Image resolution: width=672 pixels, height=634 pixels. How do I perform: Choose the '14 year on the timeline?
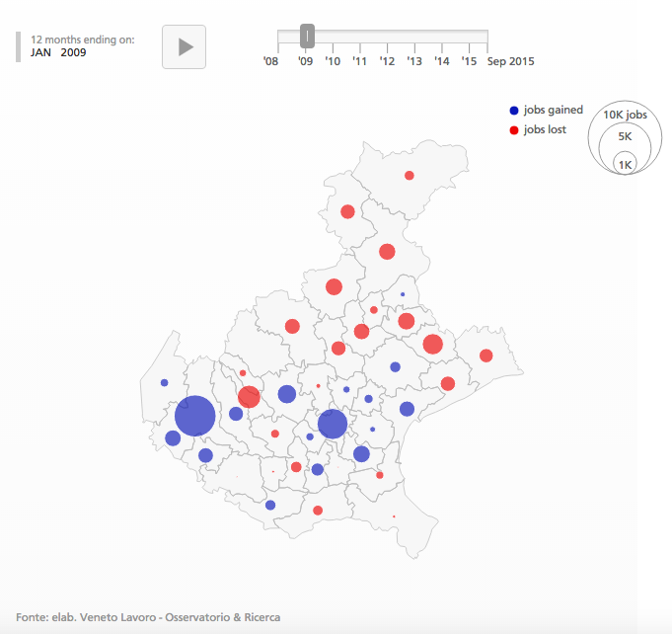tap(441, 61)
